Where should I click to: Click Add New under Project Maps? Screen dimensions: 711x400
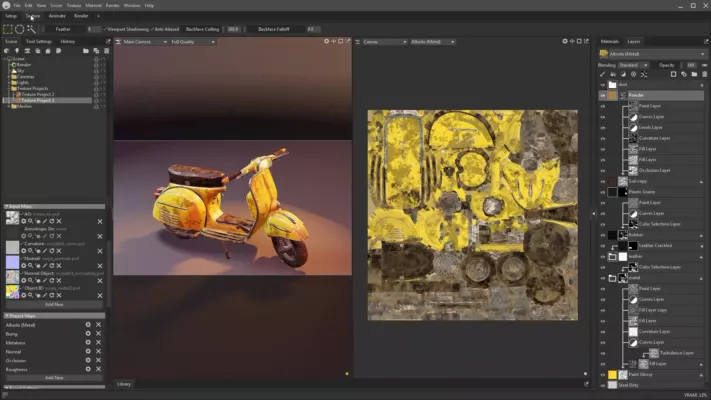point(54,378)
